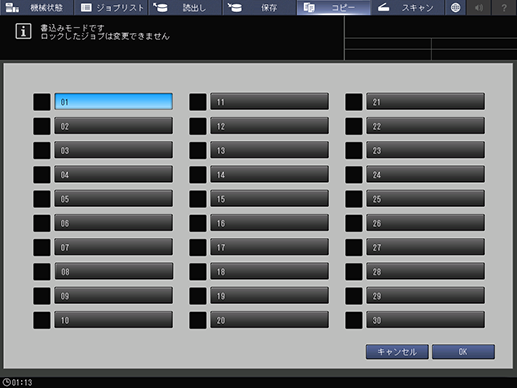The image size is (517, 388).
Task: Open help with the question mark icon
Action: (504, 7)
